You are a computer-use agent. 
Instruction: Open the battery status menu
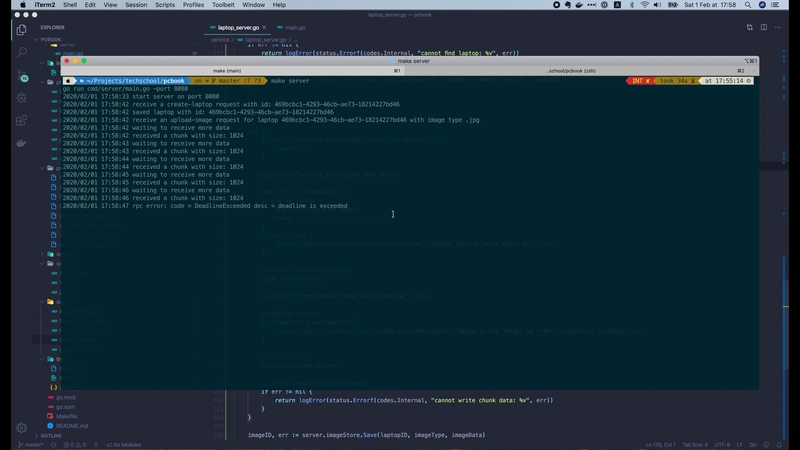673,5
